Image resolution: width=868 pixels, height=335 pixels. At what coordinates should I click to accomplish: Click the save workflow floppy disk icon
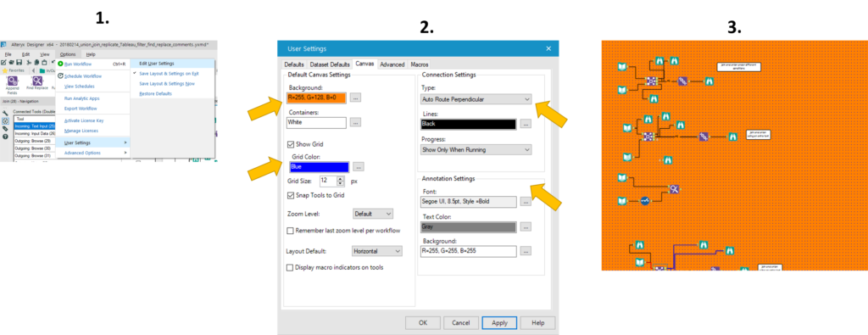[x=19, y=63]
